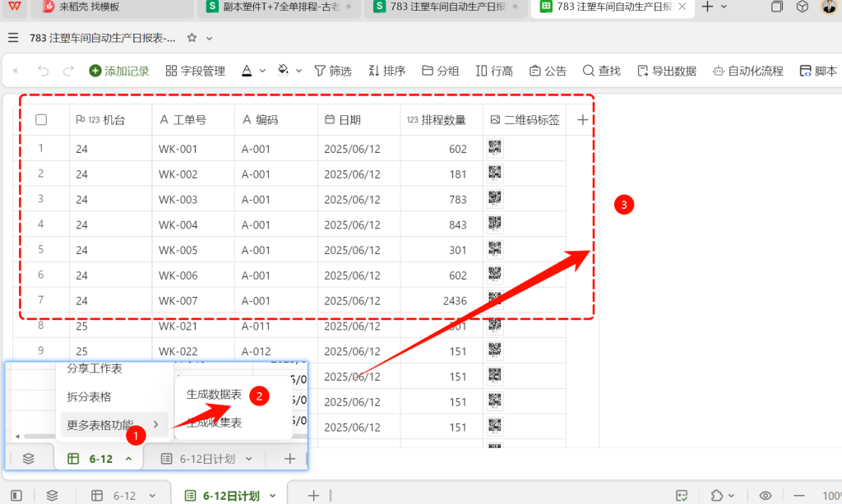Expand the font color dropdown arrow
Image resolution: width=842 pixels, height=504 pixels.
262,71
